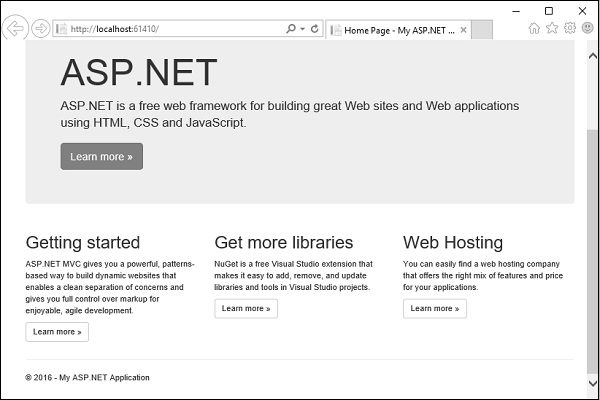
Task: Expand the address bar autocomplete dropdown arrow
Action: (x=303, y=29)
